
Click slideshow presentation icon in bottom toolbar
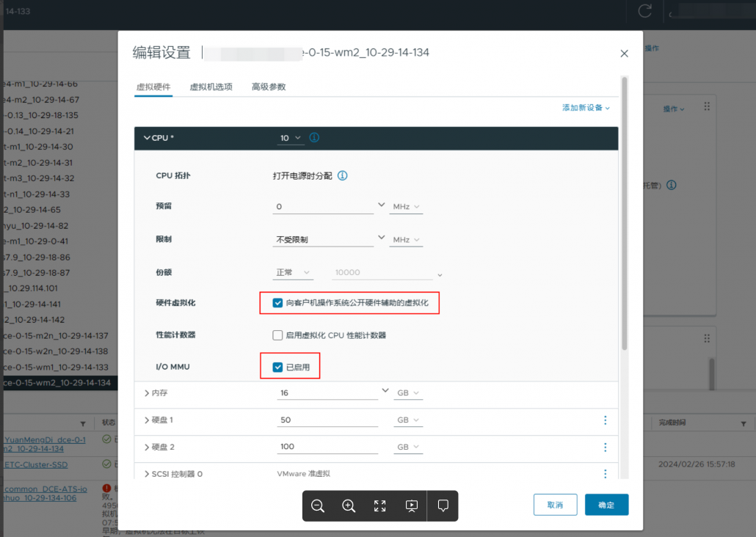click(412, 505)
